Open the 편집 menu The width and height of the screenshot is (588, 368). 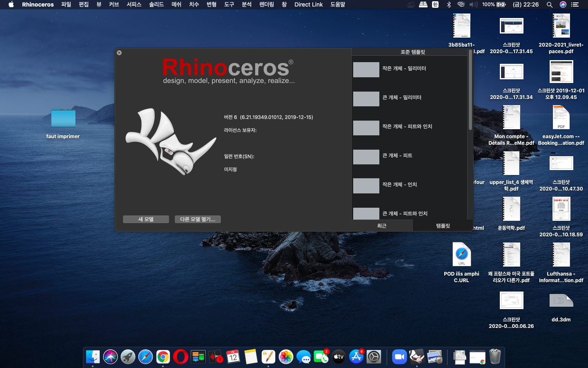coord(84,4)
